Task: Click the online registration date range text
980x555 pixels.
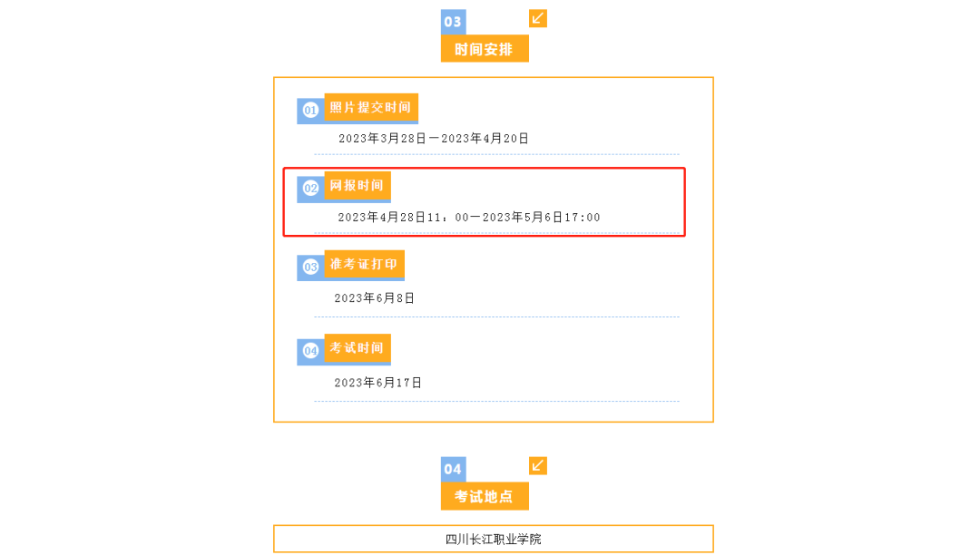Action: click(469, 218)
